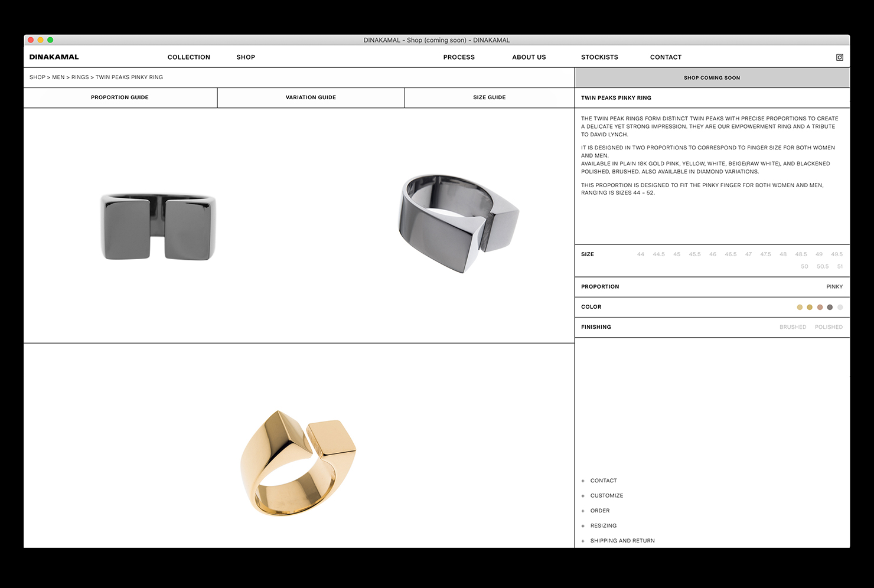Click the DINAKAMAL logo
Viewport: 874px width, 588px height.
click(x=54, y=57)
